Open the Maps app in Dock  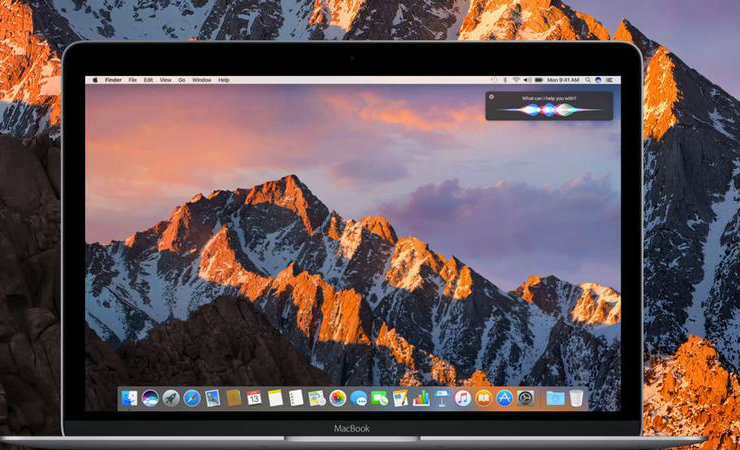[x=317, y=398]
